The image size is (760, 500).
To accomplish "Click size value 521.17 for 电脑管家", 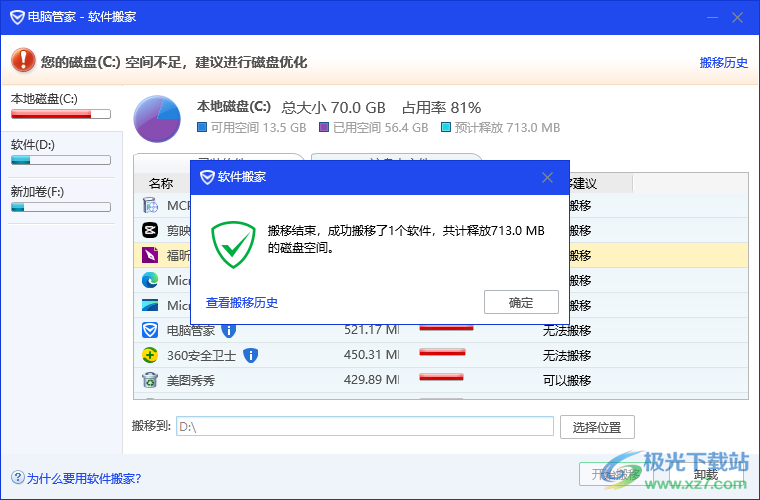I will click(371, 329).
